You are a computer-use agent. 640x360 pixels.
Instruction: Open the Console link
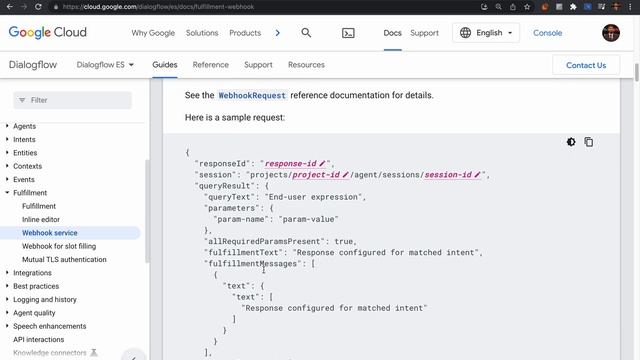pyautogui.click(x=548, y=33)
